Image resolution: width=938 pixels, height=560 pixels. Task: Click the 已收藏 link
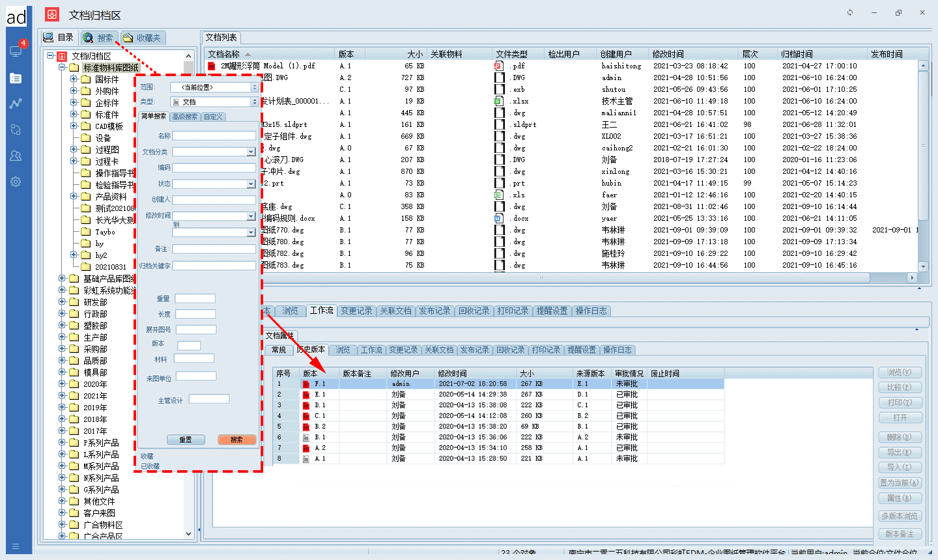coord(150,466)
